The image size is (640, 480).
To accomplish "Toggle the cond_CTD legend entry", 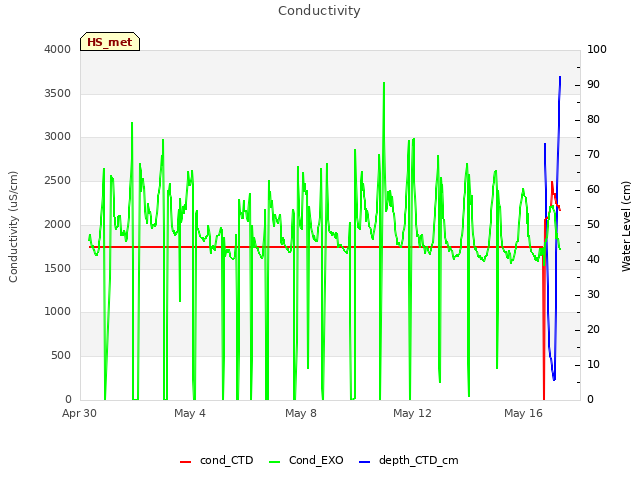I will pos(217,460).
